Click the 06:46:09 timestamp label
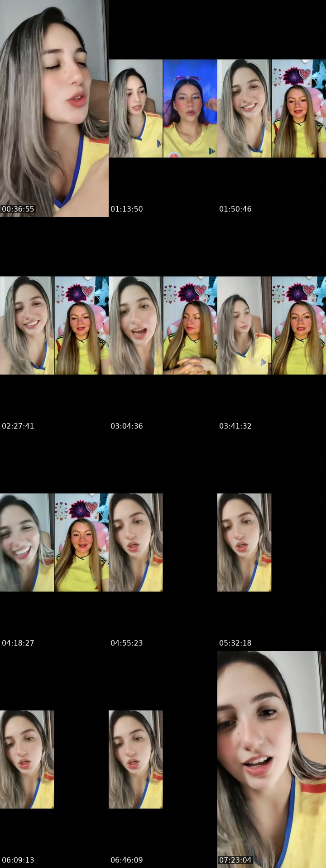The height and width of the screenshot is (868, 326). (127, 860)
